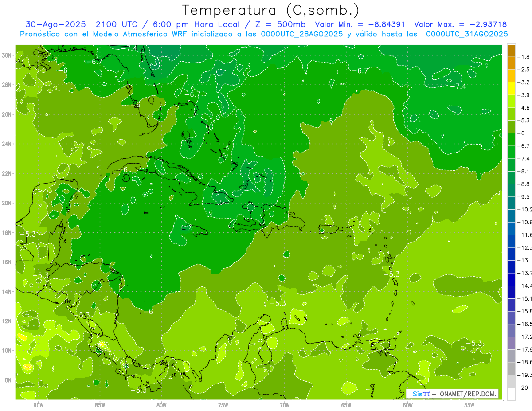Click the "85W" longitude axis label
Image resolution: width=532 pixels, height=411 pixels.
coord(100,406)
